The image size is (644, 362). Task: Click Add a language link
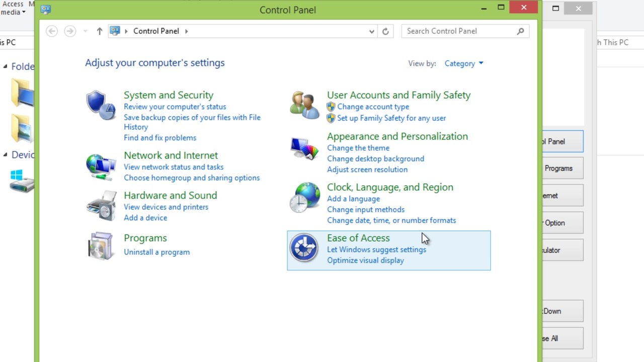pos(354,199)
